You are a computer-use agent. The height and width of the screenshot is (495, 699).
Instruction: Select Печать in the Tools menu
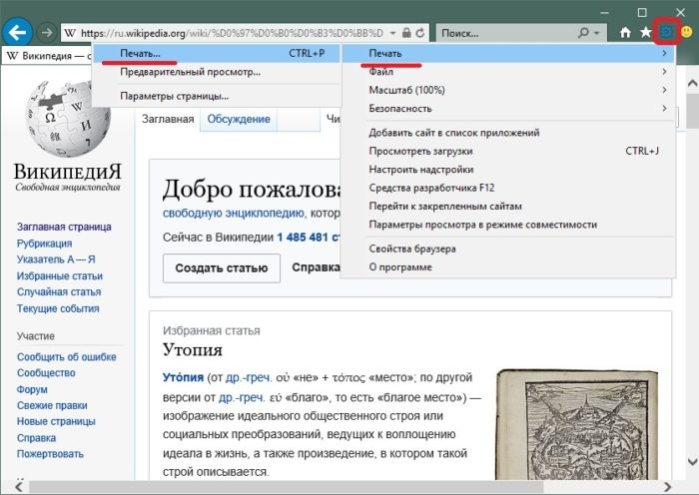point(508,53)
